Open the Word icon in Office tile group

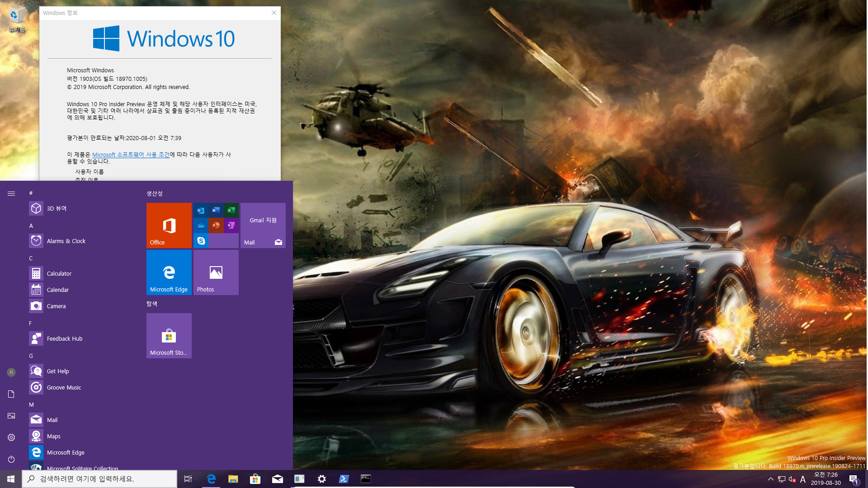(x=216, y=210)
